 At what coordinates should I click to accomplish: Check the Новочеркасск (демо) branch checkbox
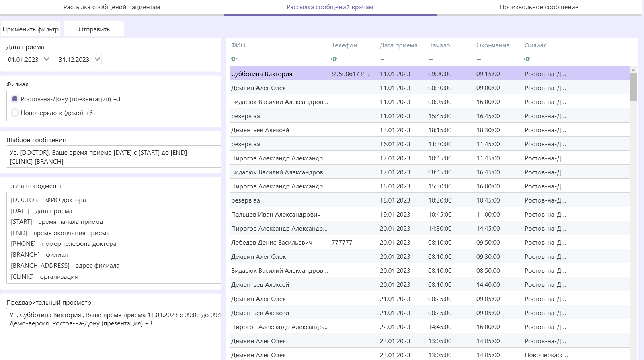coord(15,112)
